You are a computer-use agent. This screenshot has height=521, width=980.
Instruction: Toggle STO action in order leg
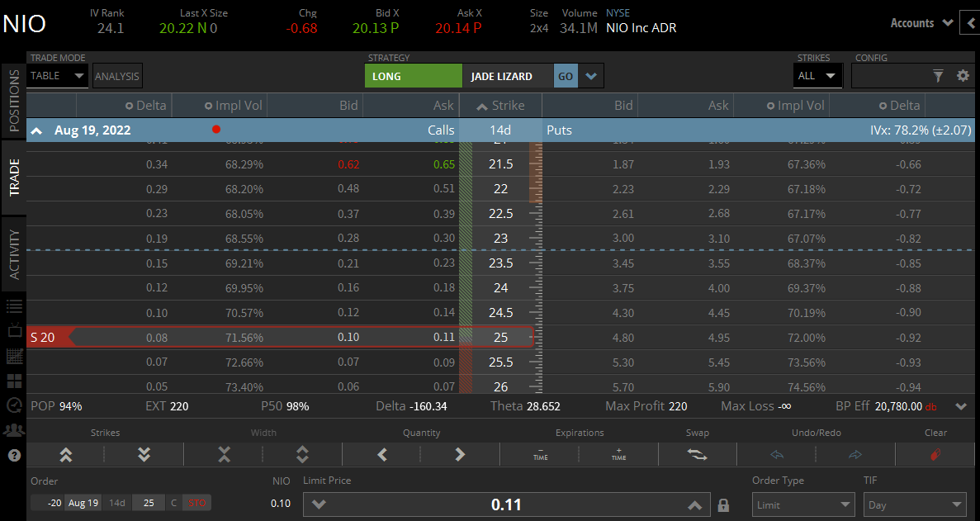pos(196,503)
